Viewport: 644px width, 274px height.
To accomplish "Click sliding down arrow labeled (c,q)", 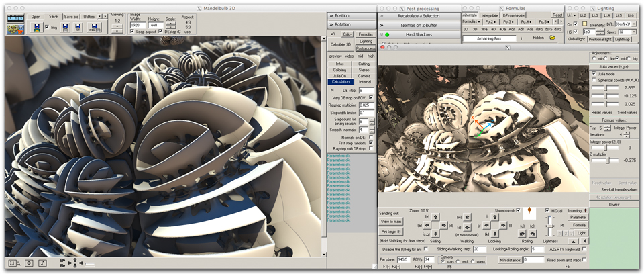I will 436,234.
